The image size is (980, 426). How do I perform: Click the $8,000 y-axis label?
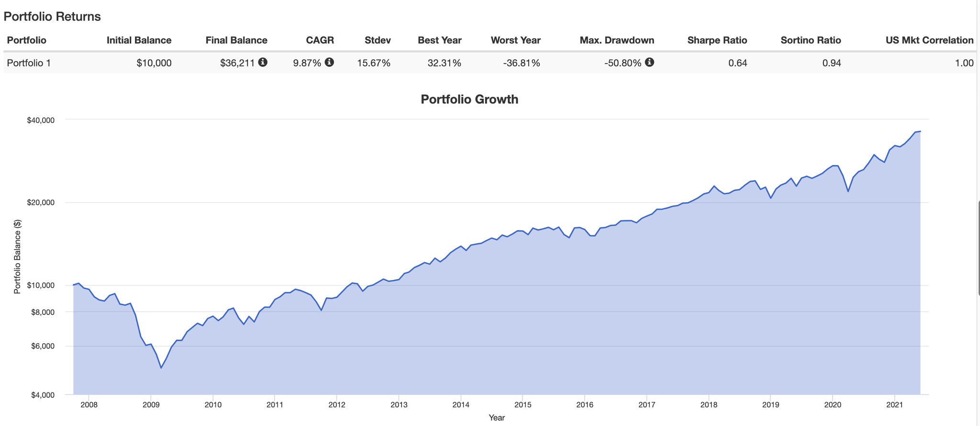pyautogui.click(x=43, y=312)
